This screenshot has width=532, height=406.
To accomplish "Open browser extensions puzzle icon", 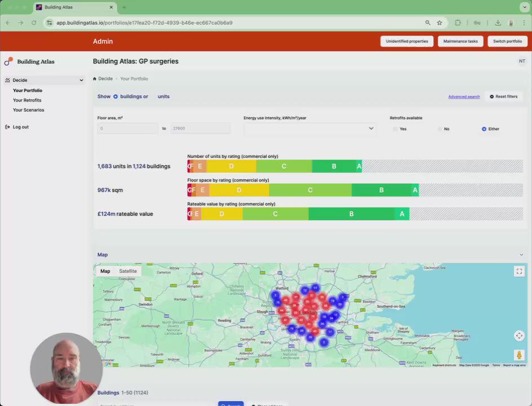I will click(458, 23).
